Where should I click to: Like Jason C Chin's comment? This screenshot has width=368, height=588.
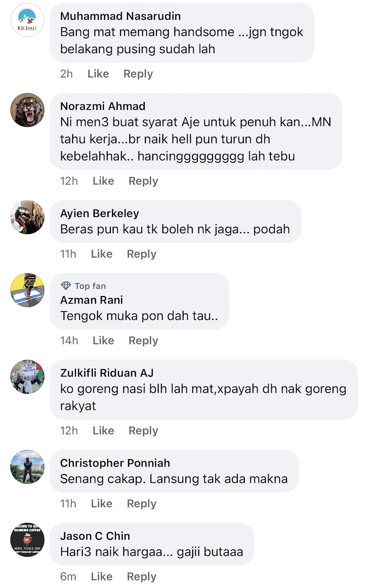[x=102, y=577]
